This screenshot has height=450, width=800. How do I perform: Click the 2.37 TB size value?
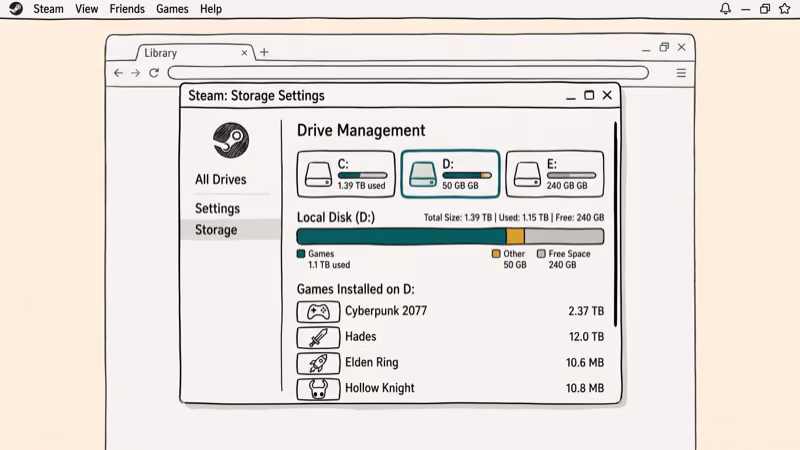(x=586, y=311)
